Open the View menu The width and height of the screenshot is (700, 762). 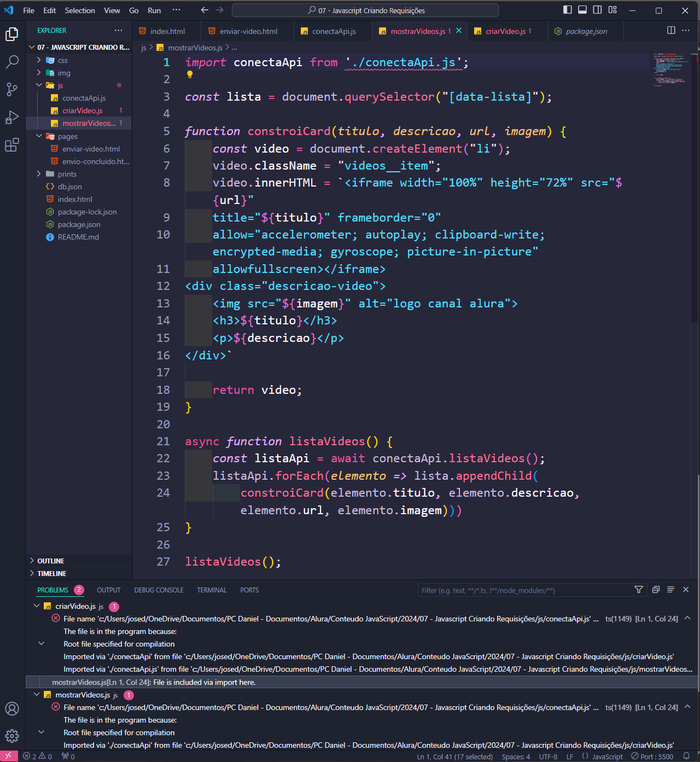click(x=112, y=10)
